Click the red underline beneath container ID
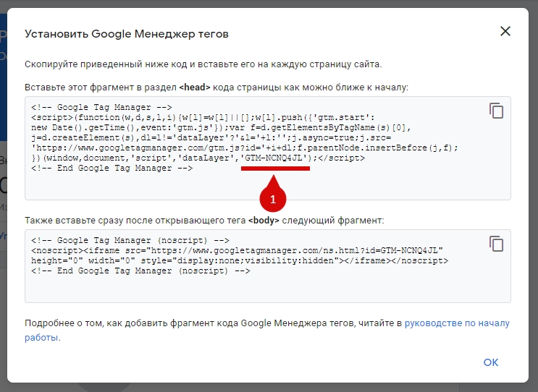The width and height of the screenshot is (538, 392). (x=275, y=168)
